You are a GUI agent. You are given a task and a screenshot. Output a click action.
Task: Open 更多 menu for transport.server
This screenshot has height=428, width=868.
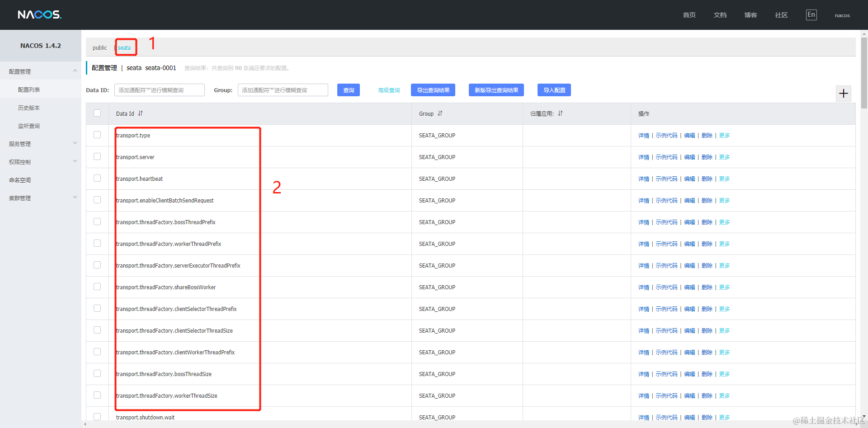pyautogui.click(x=724, y=157)
